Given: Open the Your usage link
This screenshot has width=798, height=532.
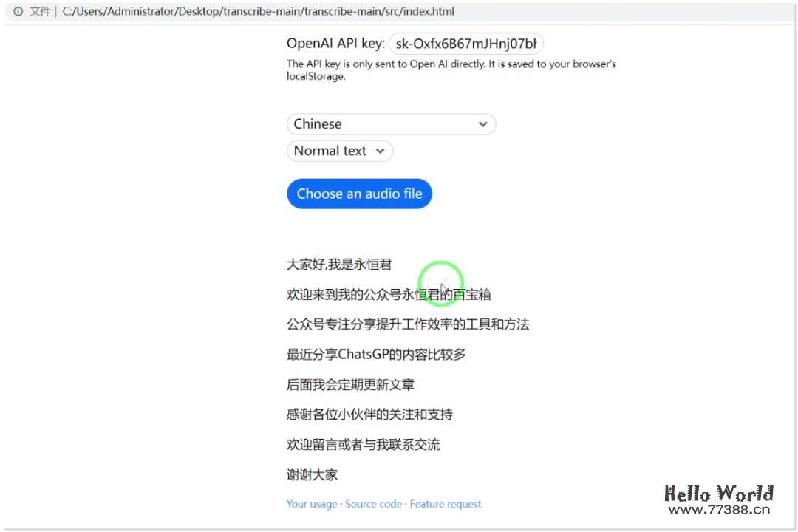Looking at the screenshot, I should (312, 504).
